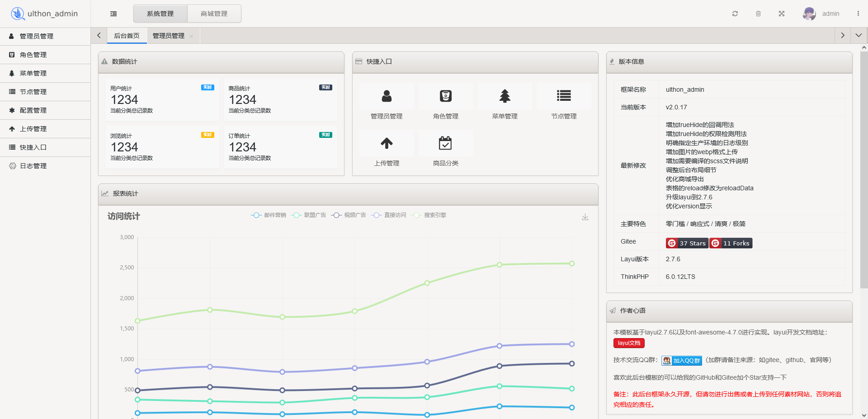Screen dimensions: 868x419
Task: Open 配置管理 in the sidebar
Action: click(x=45, y=110)
